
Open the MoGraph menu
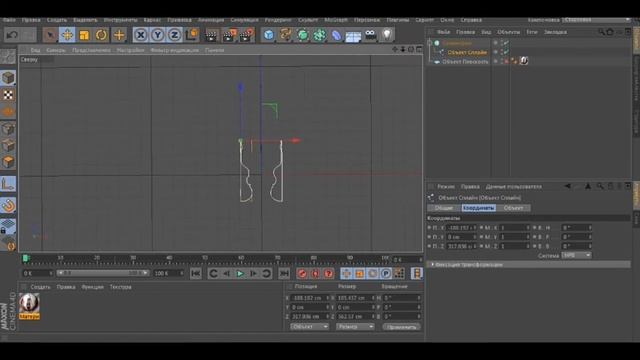coord(336,20)
